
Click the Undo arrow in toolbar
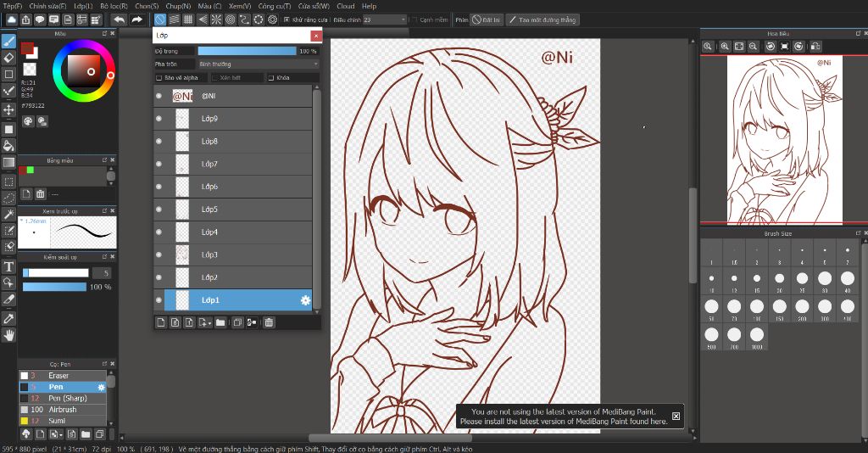[119, 19]
